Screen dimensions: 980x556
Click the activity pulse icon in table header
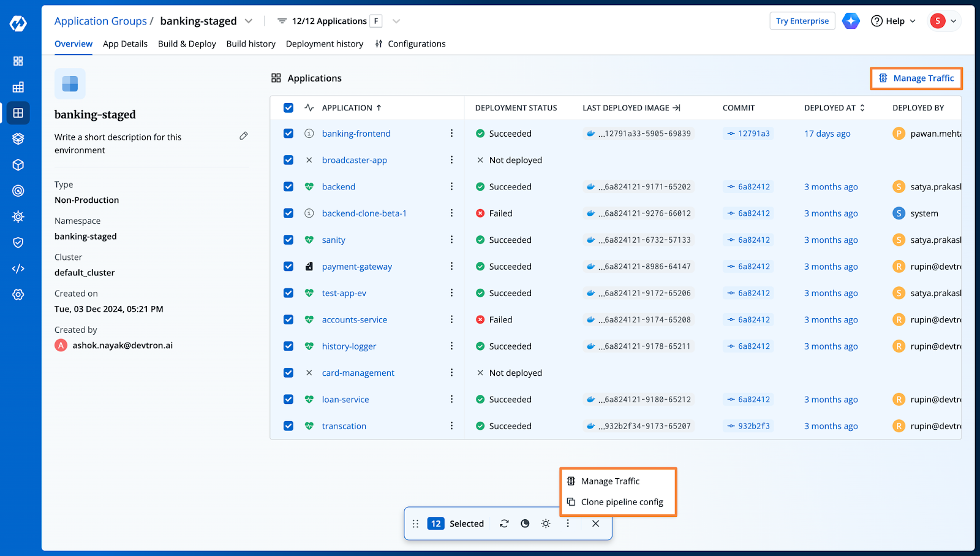(309, 108)
